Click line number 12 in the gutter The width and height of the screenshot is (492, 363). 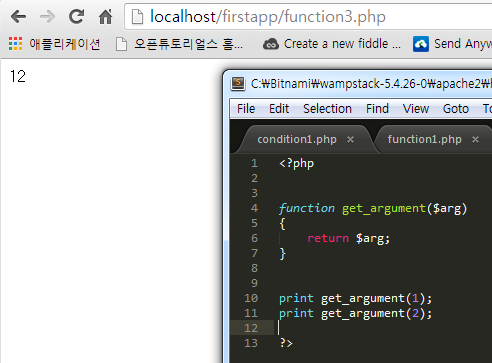point(251,328)
